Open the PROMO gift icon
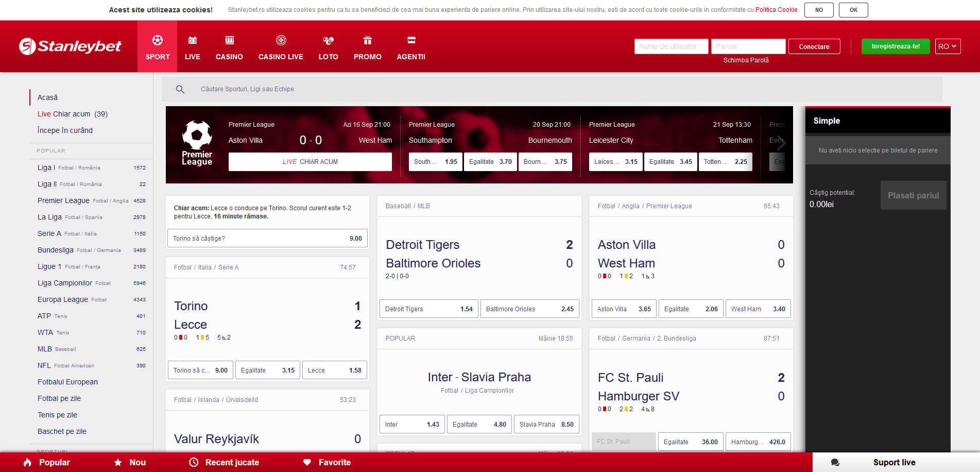 pyautogui.click(x=368, y=40)
